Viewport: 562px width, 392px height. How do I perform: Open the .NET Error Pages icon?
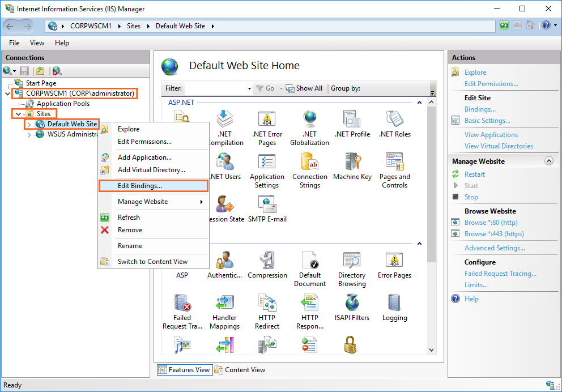pyautogui.click(x=267, y=127)
